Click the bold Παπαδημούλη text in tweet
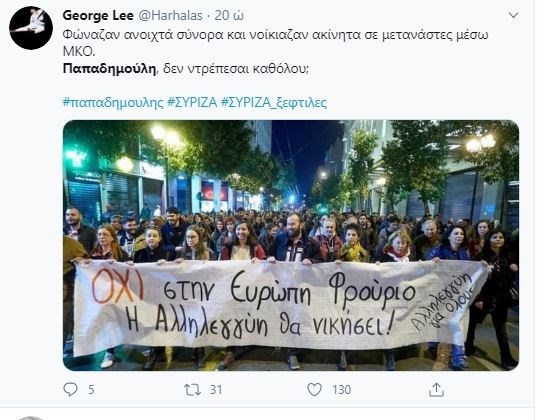The width and height of the screenshot is (543, 420). [110, 69]
